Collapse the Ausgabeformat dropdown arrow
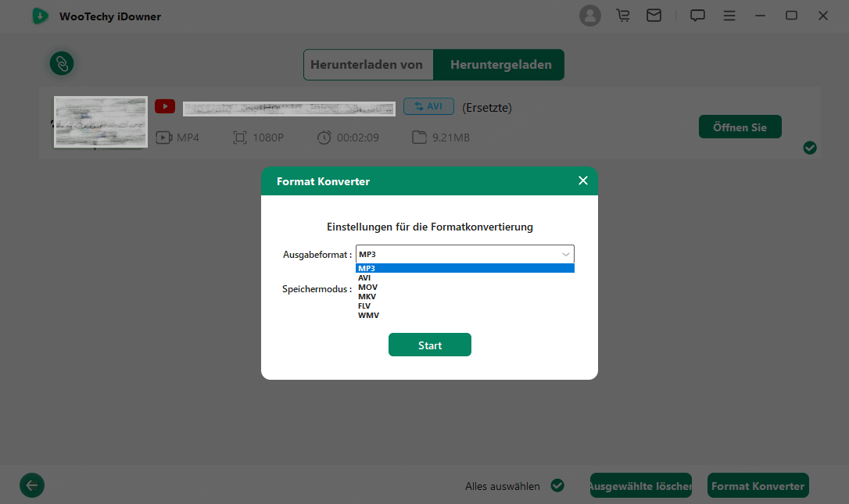Image resolution: width=849 pixels, height=504 pixels. coord(565,254)
